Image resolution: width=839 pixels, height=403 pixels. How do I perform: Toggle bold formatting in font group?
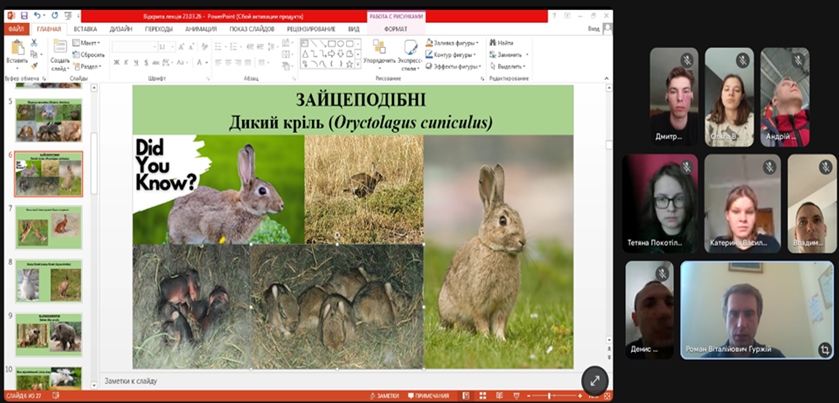[x=117, y=62]
